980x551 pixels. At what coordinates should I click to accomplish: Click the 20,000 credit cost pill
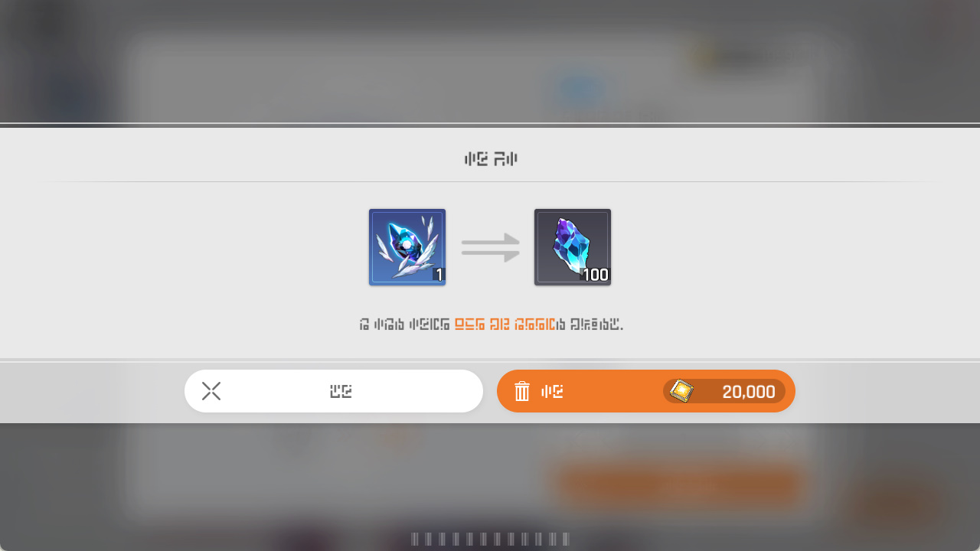coord(724,391)
